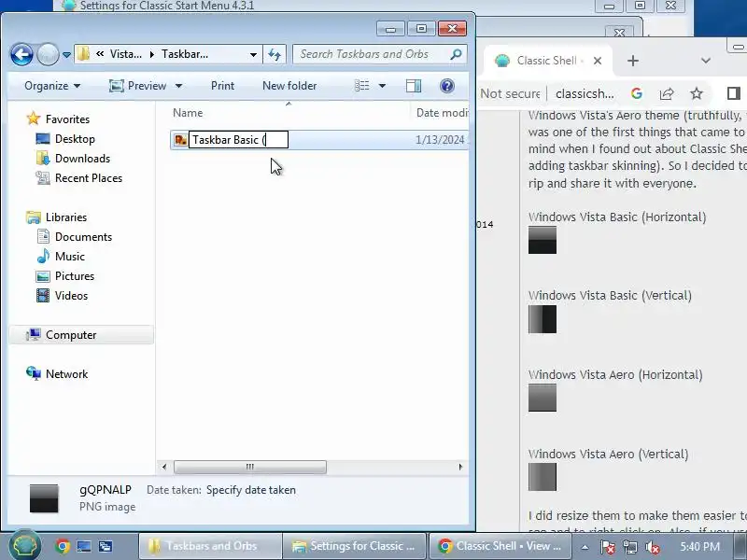Click the Chrome side panel icon
Screen dimensions: 747x560
click(x=734, y=94)
